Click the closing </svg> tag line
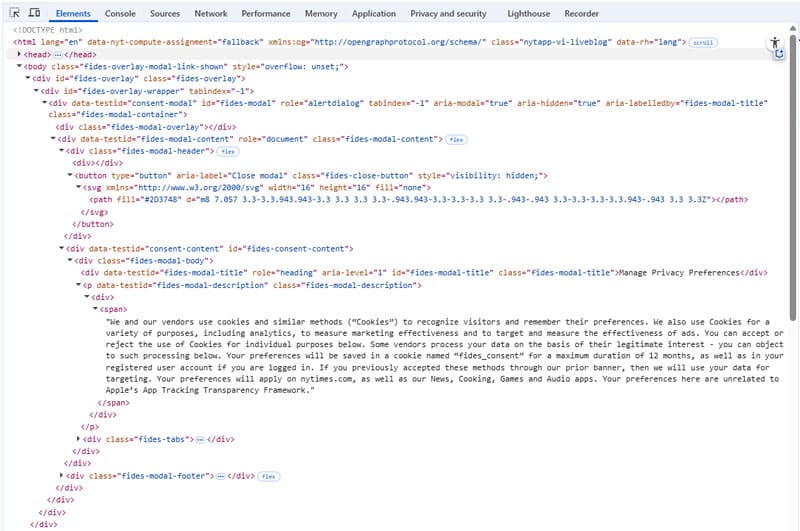This screenshot has height=531, width=800. 94,212
